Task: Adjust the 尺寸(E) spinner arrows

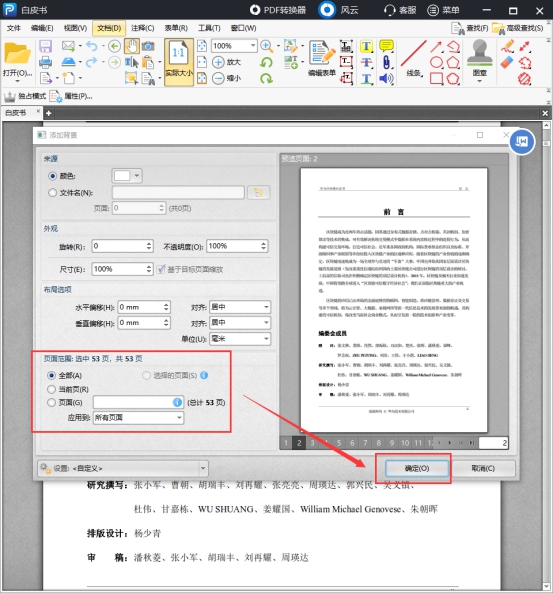Action: click(x=149, y=269)
